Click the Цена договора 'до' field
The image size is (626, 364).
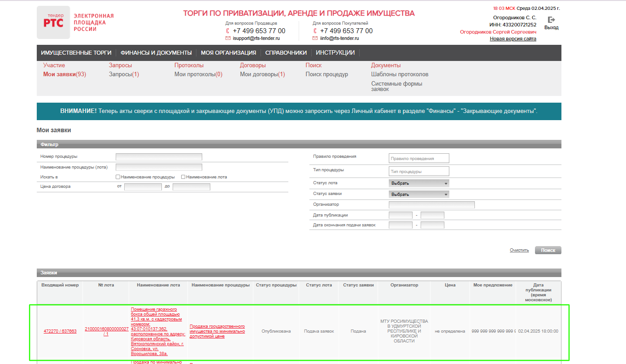pyautogui.click(x=191, y=187)
